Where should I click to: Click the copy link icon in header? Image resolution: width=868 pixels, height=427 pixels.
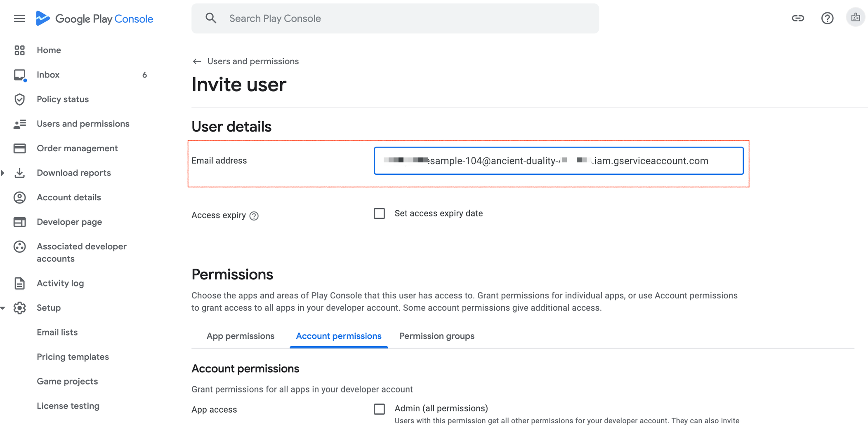coord(797,18)
